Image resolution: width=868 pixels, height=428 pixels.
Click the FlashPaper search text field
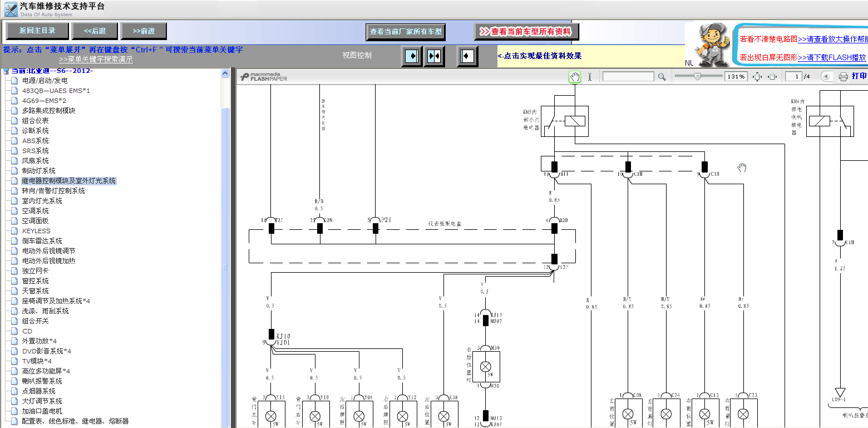click(x=628, y=77)
